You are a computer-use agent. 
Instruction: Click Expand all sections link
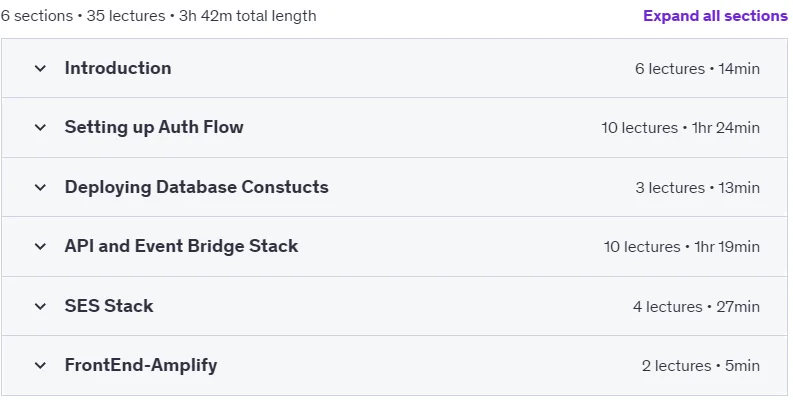(715, 16)
